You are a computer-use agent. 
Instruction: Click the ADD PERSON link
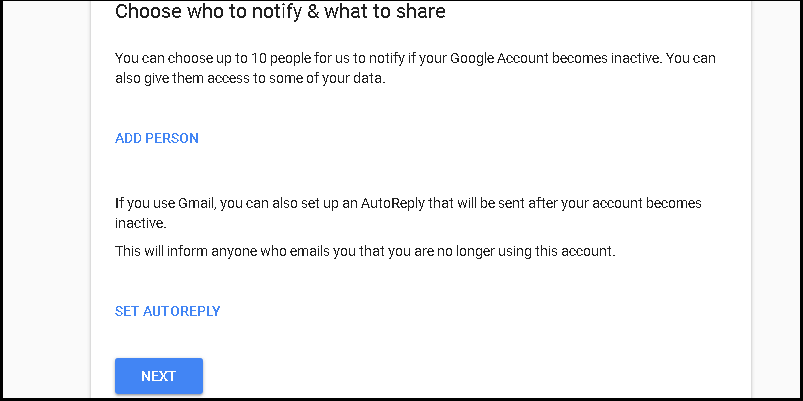click(x=157, y=138)
